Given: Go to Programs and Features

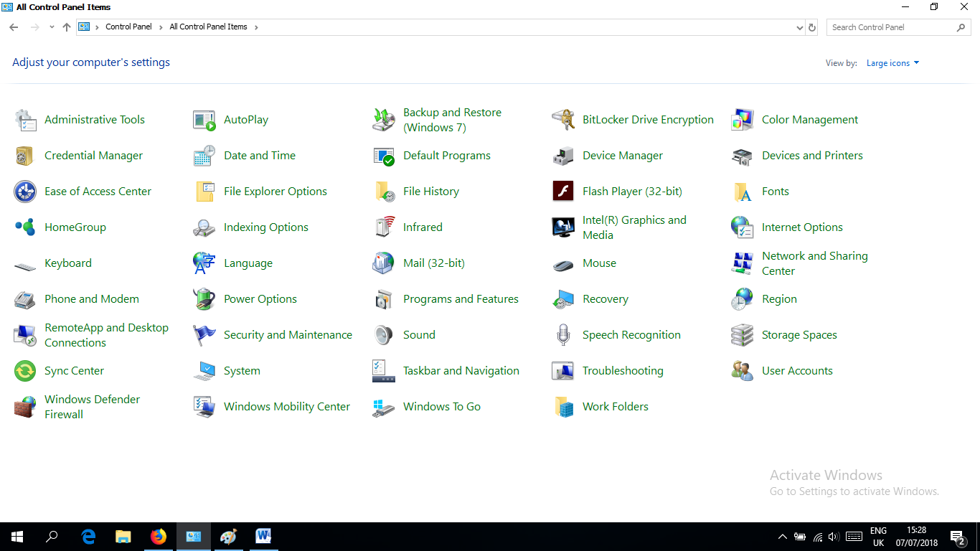Looking at the screenshot, I should click(461, 299).
